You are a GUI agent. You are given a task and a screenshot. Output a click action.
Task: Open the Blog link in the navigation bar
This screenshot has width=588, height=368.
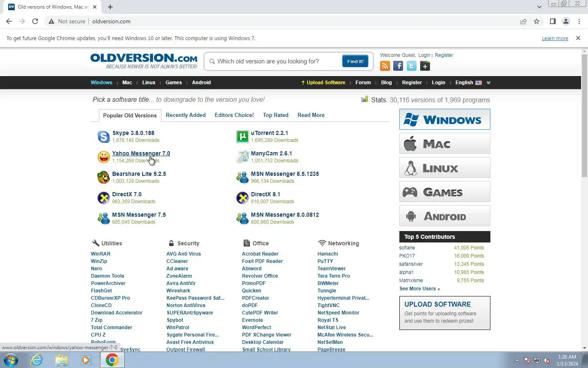386,83
